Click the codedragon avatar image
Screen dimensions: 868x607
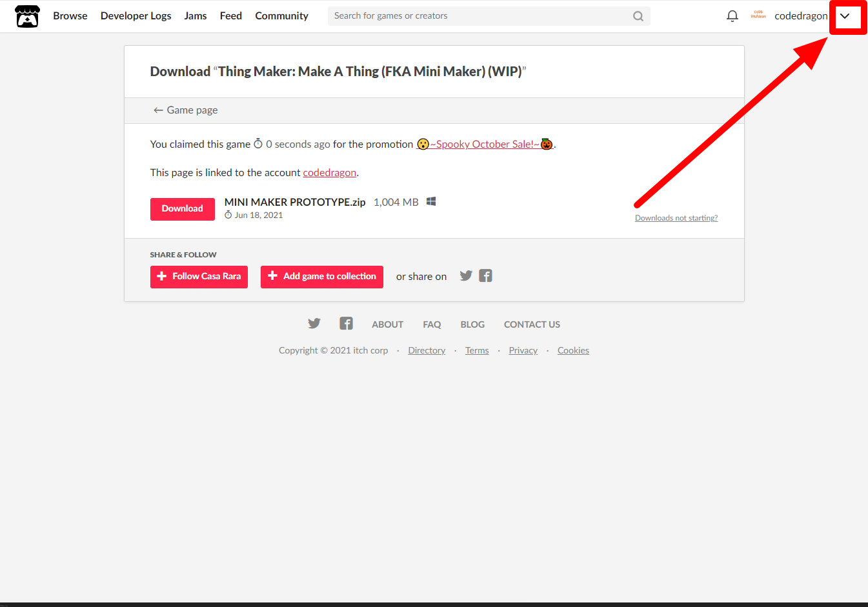pyautogui.click(x=758, y=15)
